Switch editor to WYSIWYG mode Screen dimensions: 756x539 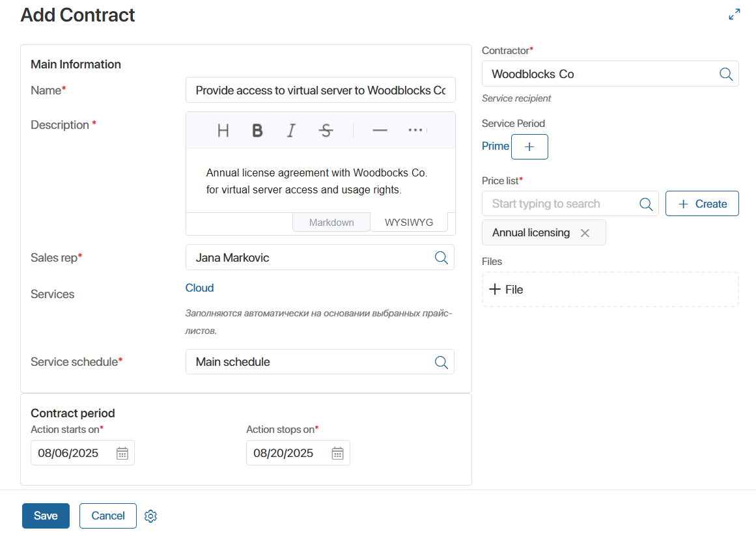(409, 222)
